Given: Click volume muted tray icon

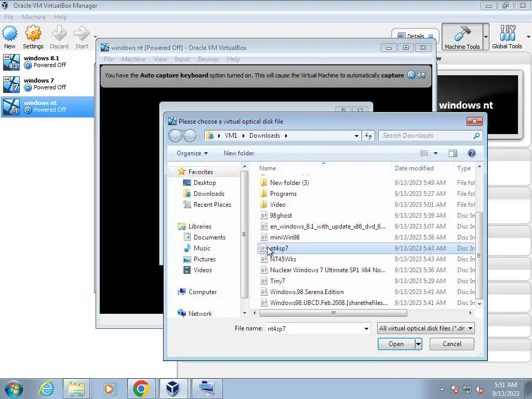Looking at the screenshot, I should [480, 390].
